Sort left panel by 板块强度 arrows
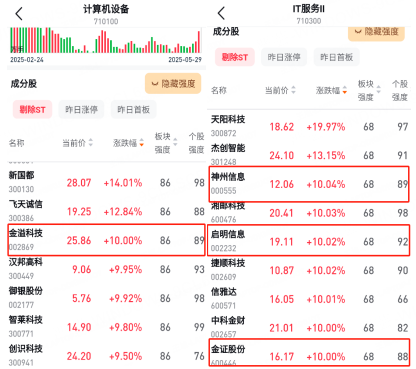Screen dimensions: 416x369 175,142
